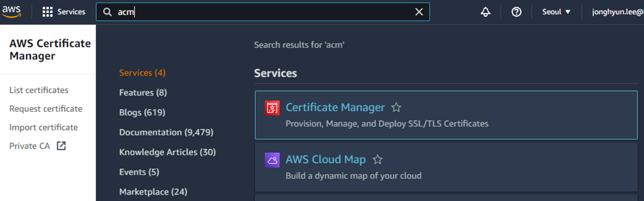Screen dimensions: 644x201
Task: Click the AWS Certificate Manager sidebar title
Action: [x=50, y=50]
